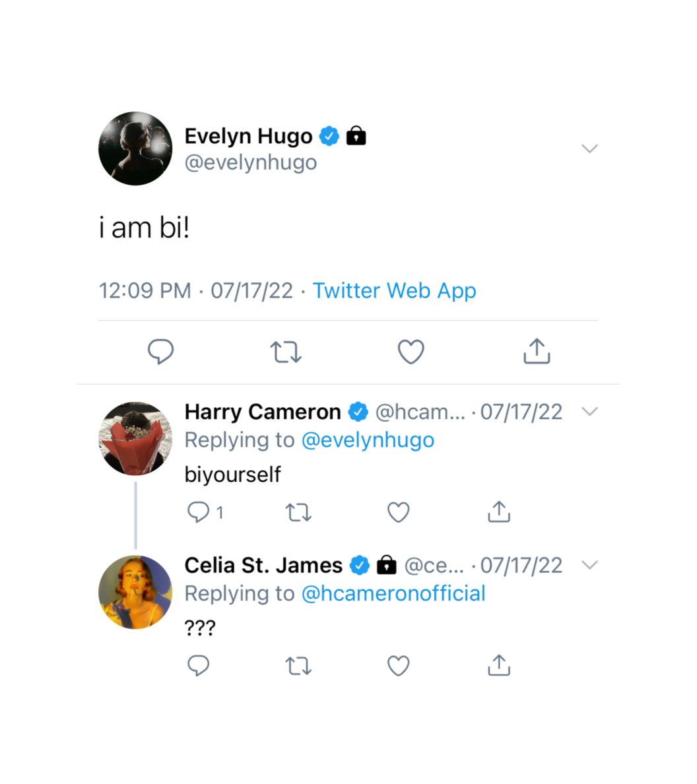The width and height of the screenshot is (697, 784).
Task: Expand options chevron on Celia St. James's reply
Action: point(590,565)
